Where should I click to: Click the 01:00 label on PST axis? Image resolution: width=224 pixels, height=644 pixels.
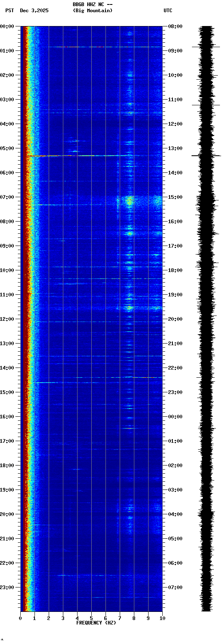[x=7, y=51]
